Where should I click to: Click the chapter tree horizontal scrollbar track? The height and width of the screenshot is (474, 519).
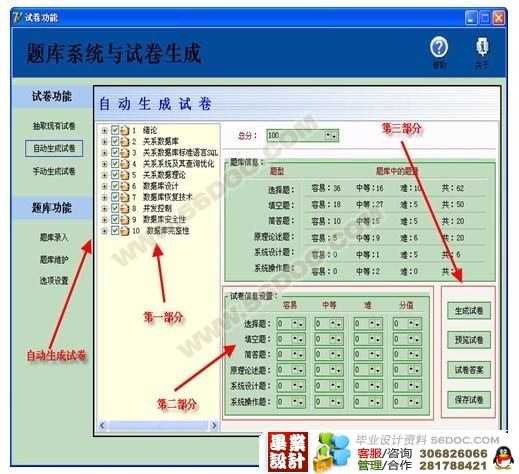click(158, 426)
